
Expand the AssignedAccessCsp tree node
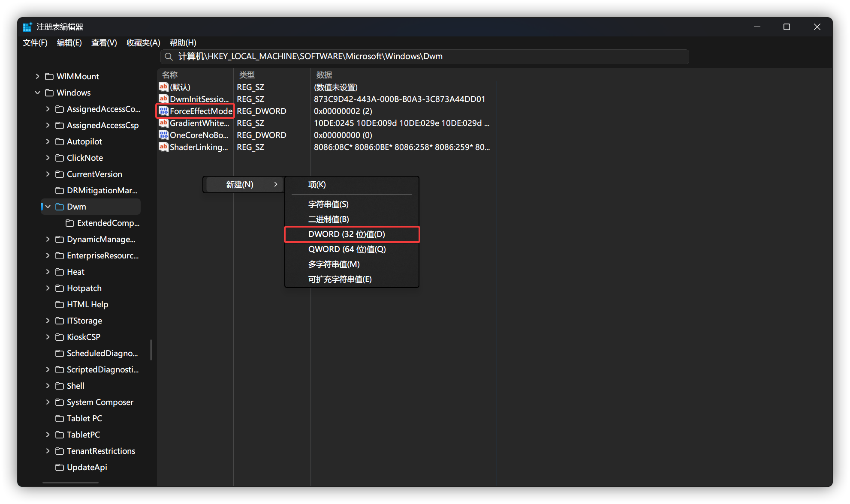click(x=48, y=125)
